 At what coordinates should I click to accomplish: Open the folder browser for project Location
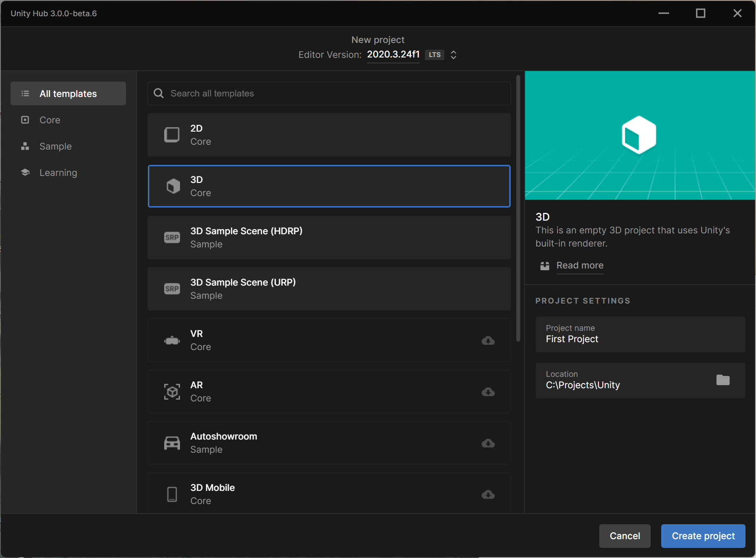(723, 380)
